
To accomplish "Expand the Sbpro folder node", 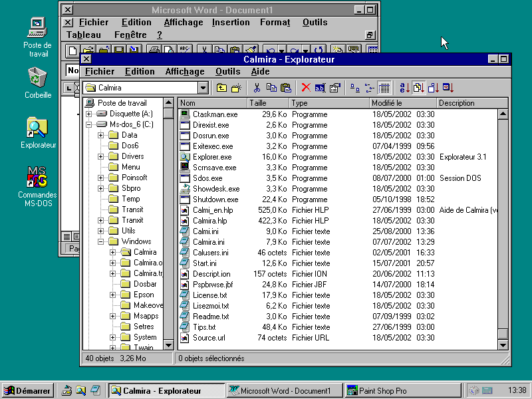I will 101,188.
